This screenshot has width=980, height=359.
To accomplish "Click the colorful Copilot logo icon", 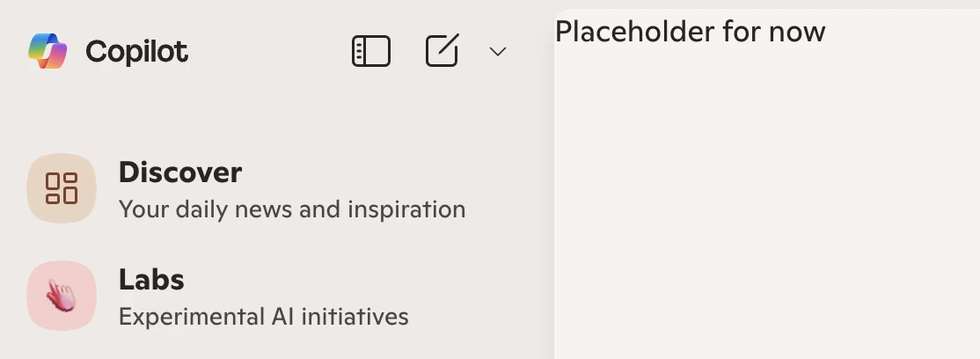I will click(48, 51).
